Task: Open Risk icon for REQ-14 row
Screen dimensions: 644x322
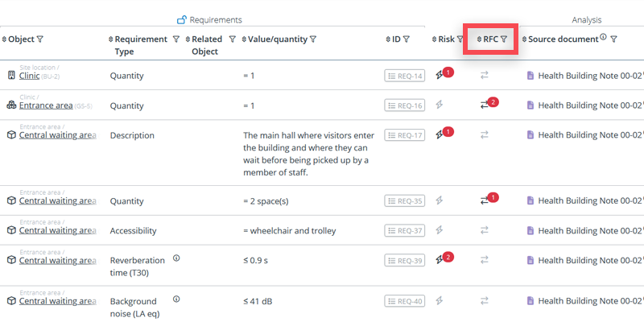Action: [x=440, y=76]
